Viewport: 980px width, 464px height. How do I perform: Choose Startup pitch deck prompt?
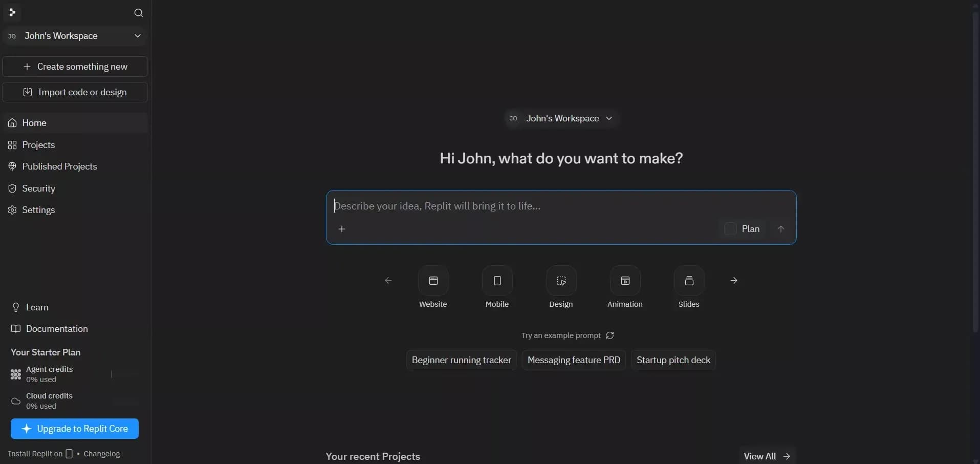pos(673,360)
